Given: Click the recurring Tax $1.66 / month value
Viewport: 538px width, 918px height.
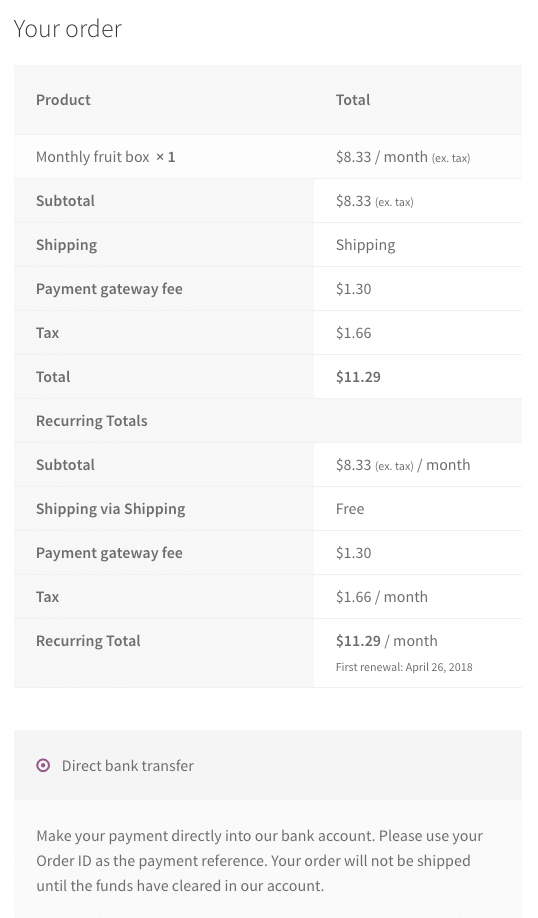Looking at the screenshot, I should (382, 597).
